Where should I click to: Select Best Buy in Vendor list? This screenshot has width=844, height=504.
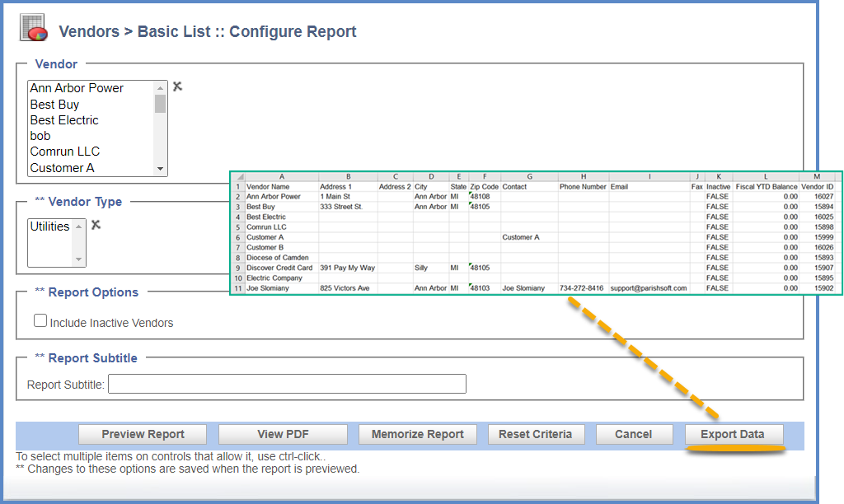click(91, 105)
